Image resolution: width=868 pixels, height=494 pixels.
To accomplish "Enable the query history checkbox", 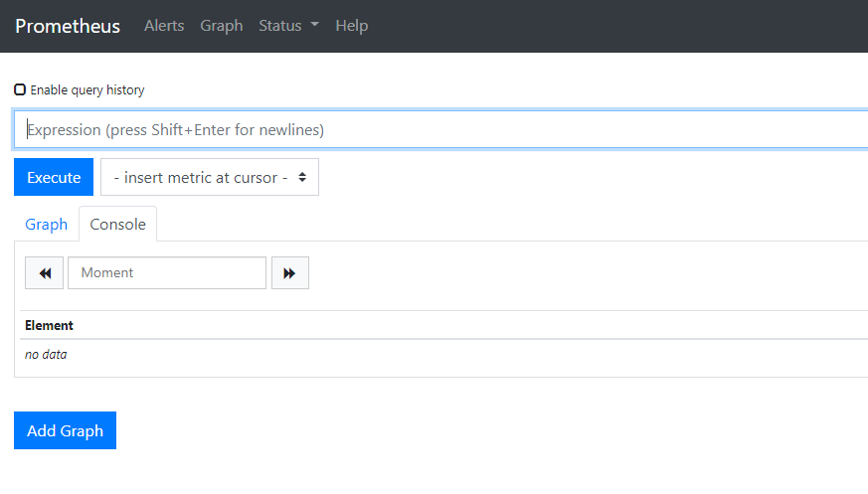I will point(20,89).
